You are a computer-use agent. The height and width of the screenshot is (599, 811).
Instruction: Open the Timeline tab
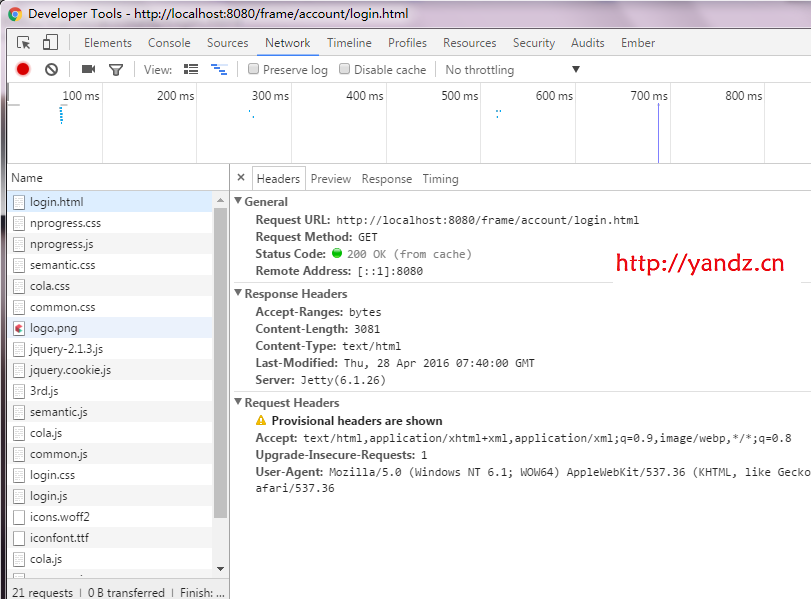point(349,43)
